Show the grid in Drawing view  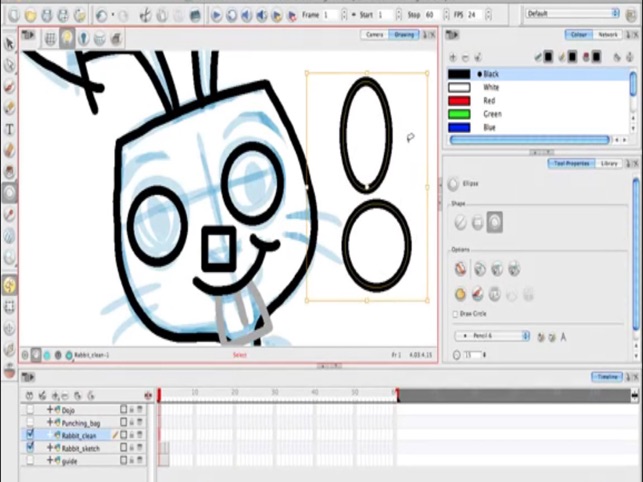50,39
